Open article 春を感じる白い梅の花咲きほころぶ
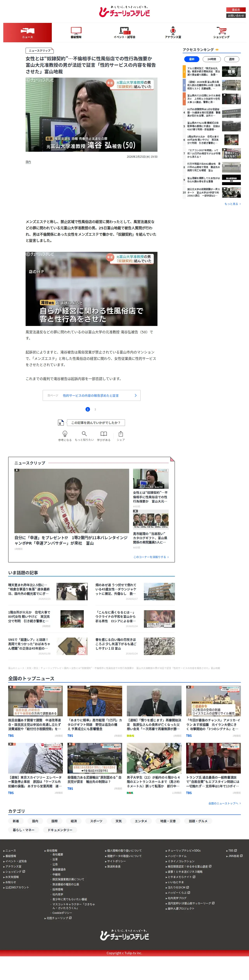 (x=135, y=646)
